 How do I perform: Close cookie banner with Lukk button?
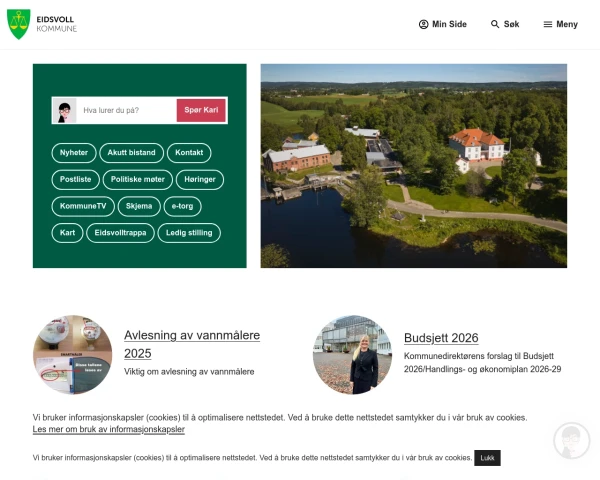[x=487, y=458]
